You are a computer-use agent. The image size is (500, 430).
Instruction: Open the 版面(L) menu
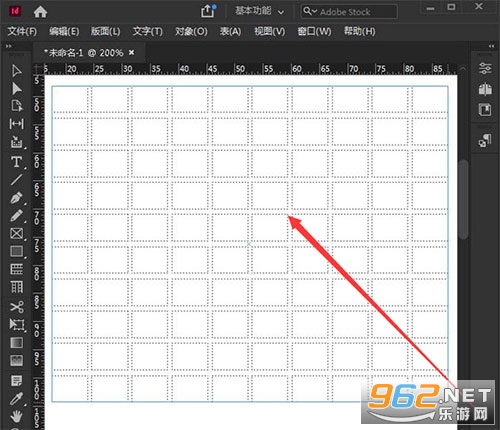point(106,31)
